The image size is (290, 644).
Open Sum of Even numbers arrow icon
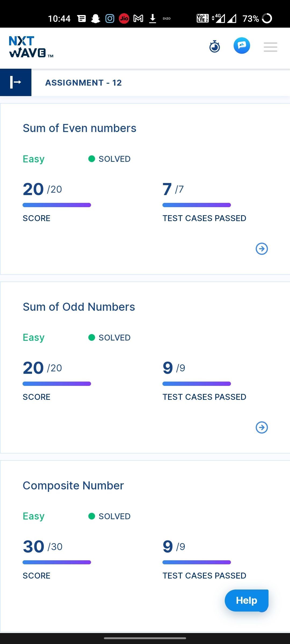[x=262, y=249]
